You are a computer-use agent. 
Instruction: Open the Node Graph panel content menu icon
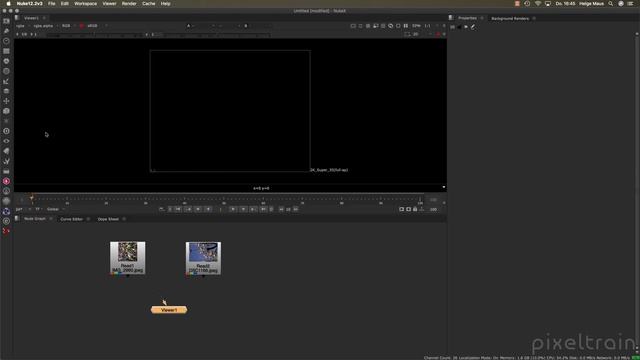pyautogui.click(x=17, y=219)
